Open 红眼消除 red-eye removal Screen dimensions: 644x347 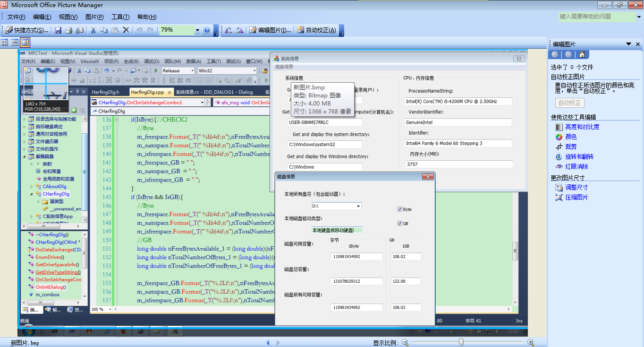572,166
